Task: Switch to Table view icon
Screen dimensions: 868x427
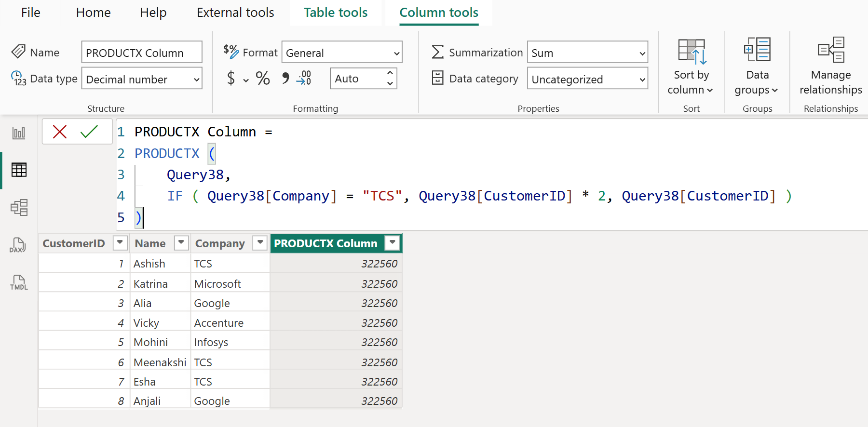Action: click(x=19, y=170)
